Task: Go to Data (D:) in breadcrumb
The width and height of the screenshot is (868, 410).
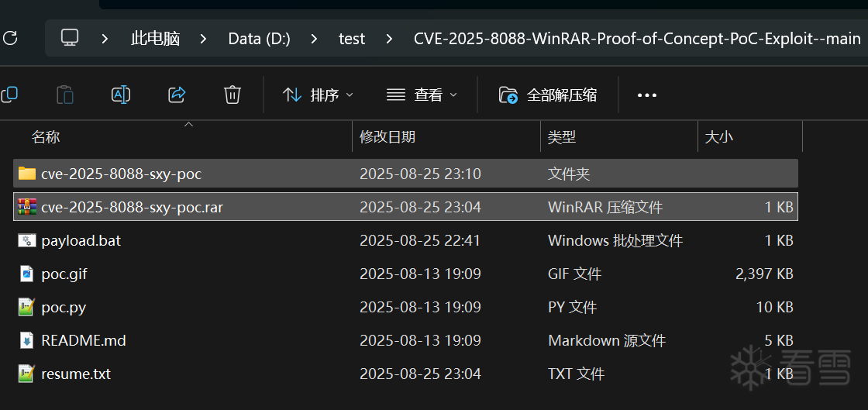Action: click(x=259, y=39)
